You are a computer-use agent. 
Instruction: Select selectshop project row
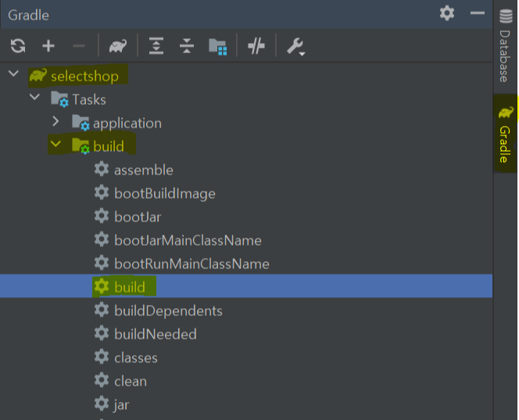point(246,76)
